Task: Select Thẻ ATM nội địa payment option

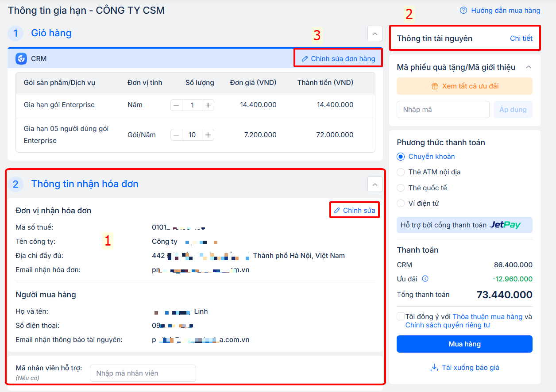Action: [401, 172]
